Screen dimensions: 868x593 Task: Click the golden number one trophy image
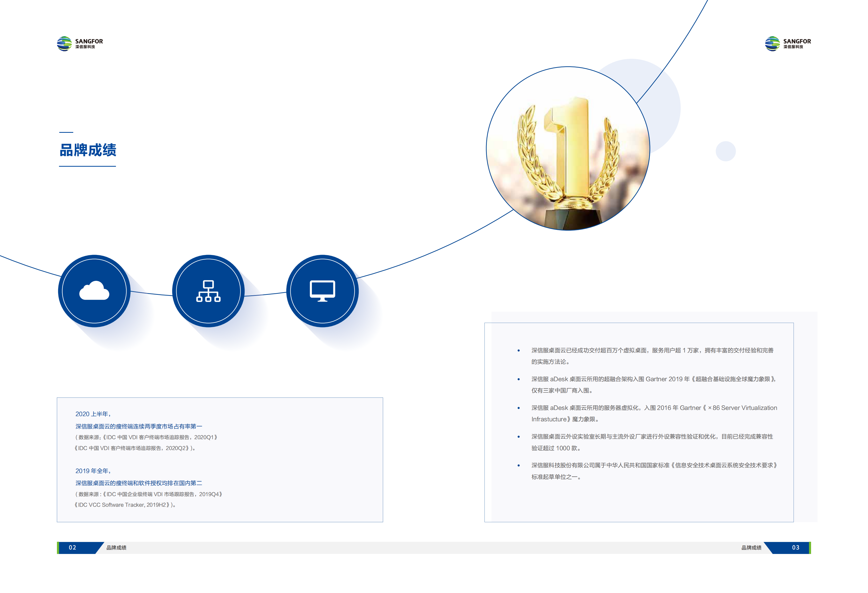(568, 148)
